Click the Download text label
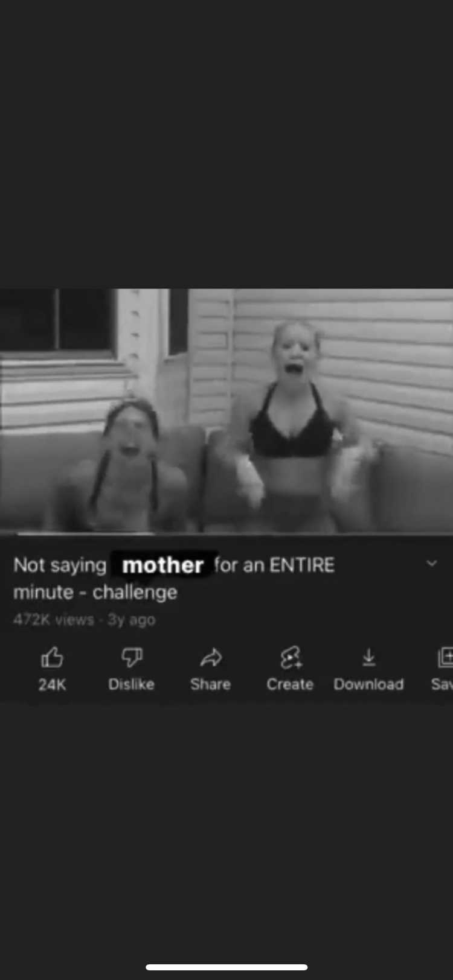 click(x=368, y=684)
